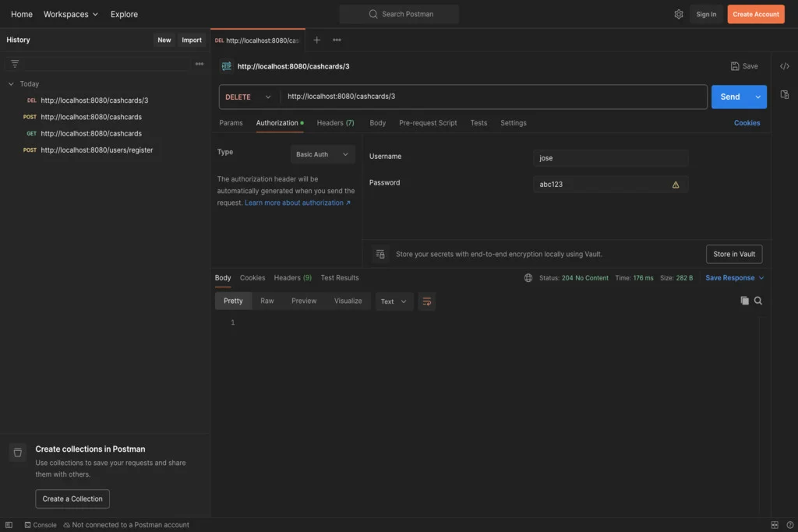
Task: Open the settings gear icon
Action: (679, 14)
